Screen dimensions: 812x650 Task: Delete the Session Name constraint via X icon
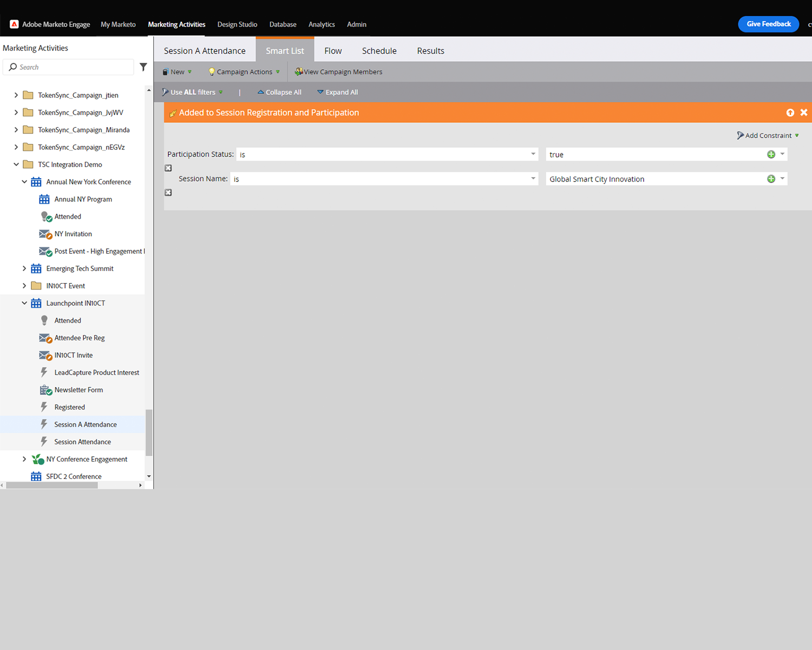point(168,193)
